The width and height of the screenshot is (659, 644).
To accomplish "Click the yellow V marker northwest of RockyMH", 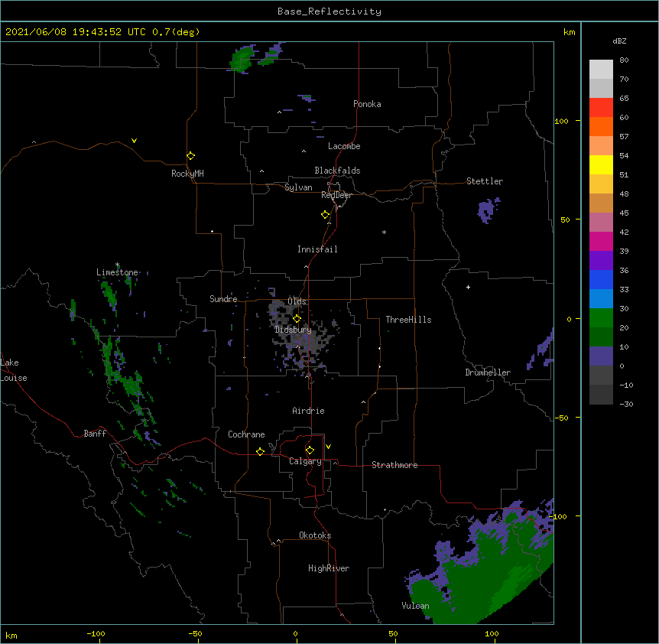I will click(x=134, y=141).
